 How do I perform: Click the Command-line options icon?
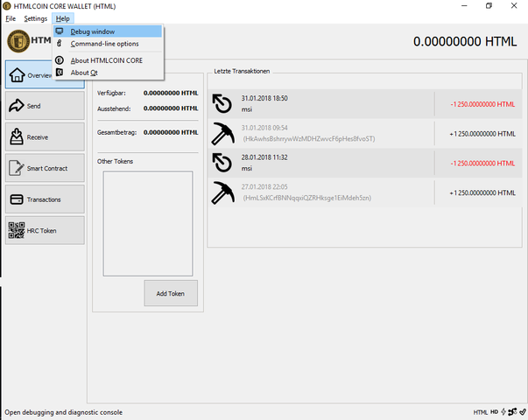pyautogui.click(x=60, y=44)
